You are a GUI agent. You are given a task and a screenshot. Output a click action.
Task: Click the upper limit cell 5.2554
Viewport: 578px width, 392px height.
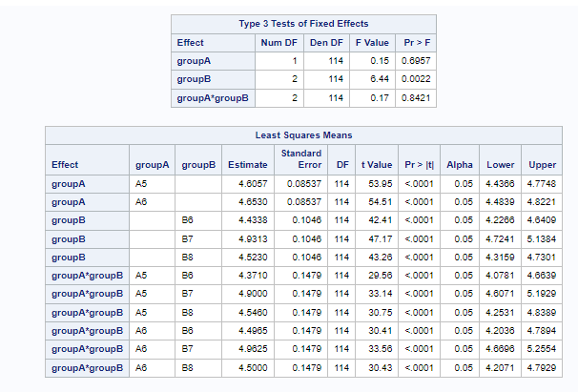coord(541,349)
